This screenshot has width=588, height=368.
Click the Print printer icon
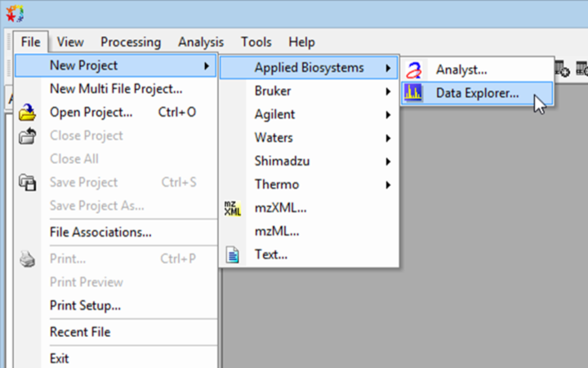(28, 259)
